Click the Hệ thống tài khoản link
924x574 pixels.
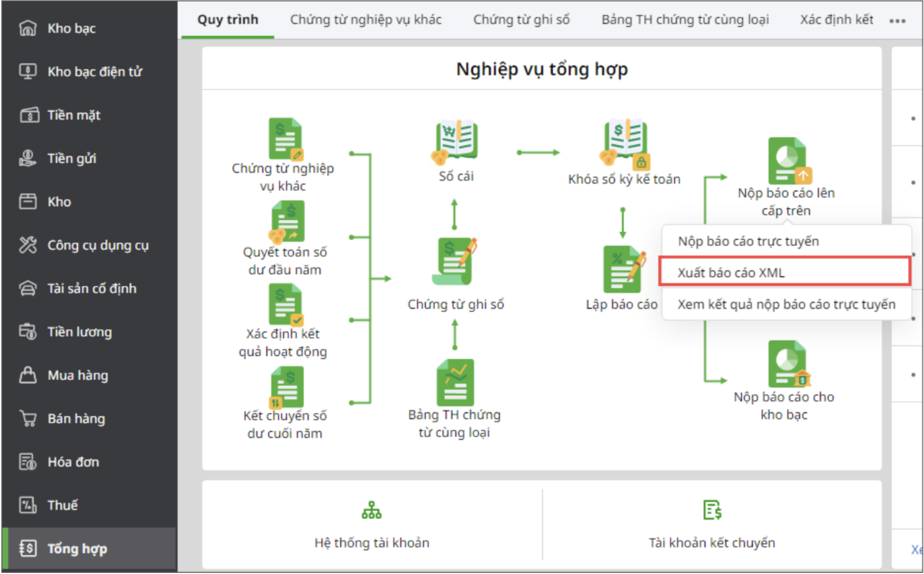pyautogui.click(x=372, y=542)
